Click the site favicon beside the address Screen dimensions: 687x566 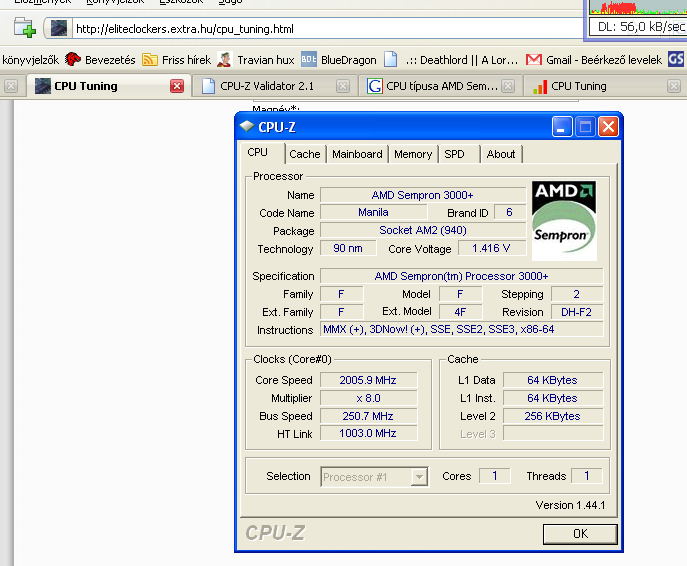point(59,28)
